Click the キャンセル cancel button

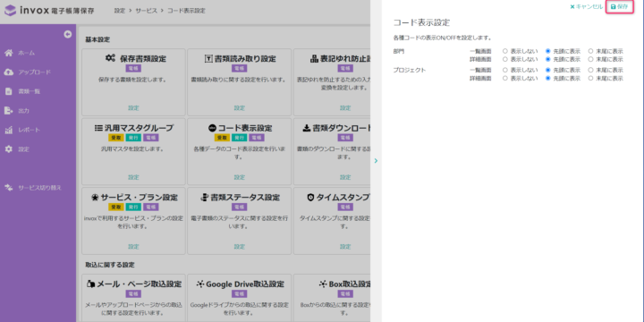tap(587, 6)
